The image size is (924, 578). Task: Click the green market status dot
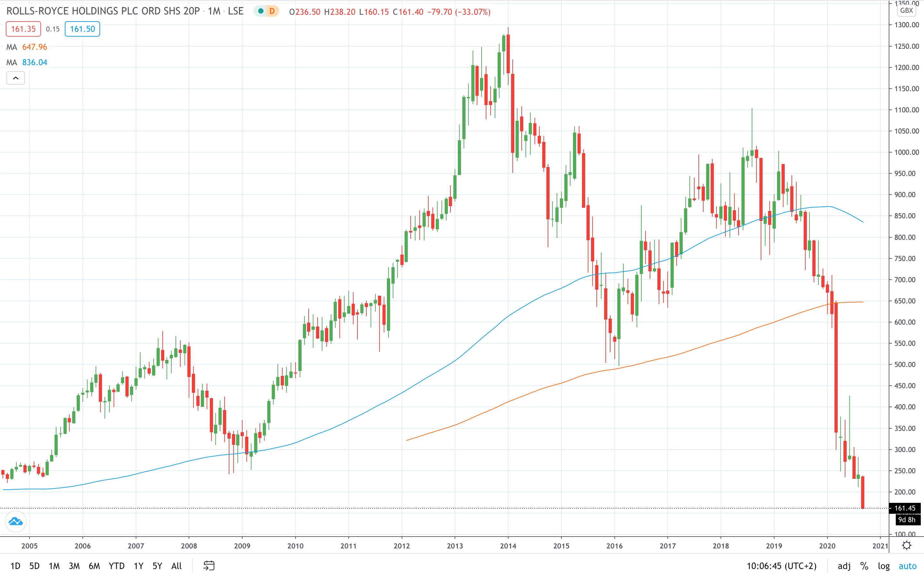pos(261,12)
